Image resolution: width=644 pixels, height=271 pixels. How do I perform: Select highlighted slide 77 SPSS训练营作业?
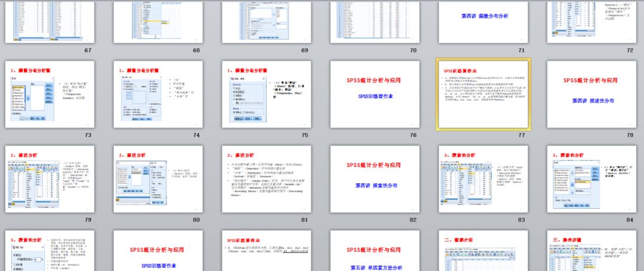pyautogui.click(x=484, y=94)
